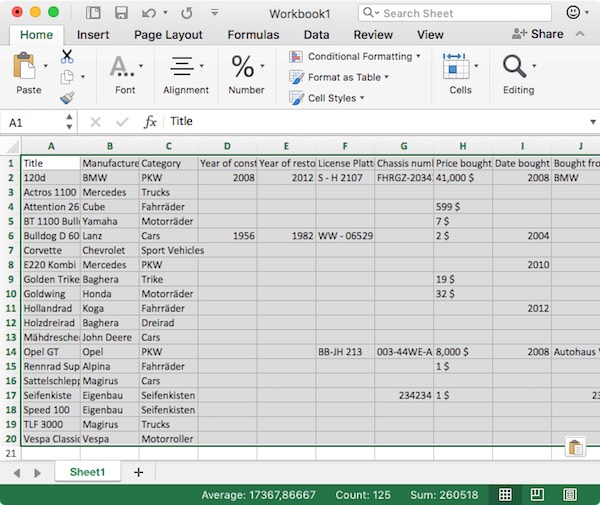Screen dimensions: 600x505
Task: Click cell containing John Deere
Action: pos(110,337)
